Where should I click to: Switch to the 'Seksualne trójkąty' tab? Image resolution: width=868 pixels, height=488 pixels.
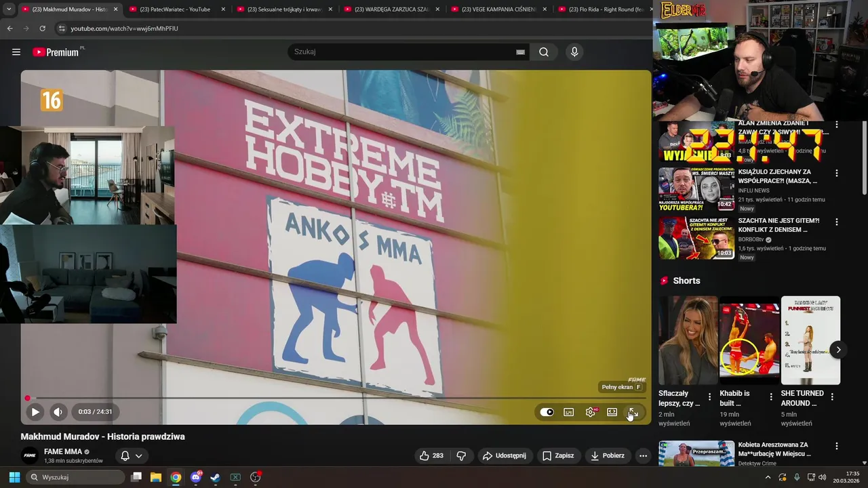(284, 9)
